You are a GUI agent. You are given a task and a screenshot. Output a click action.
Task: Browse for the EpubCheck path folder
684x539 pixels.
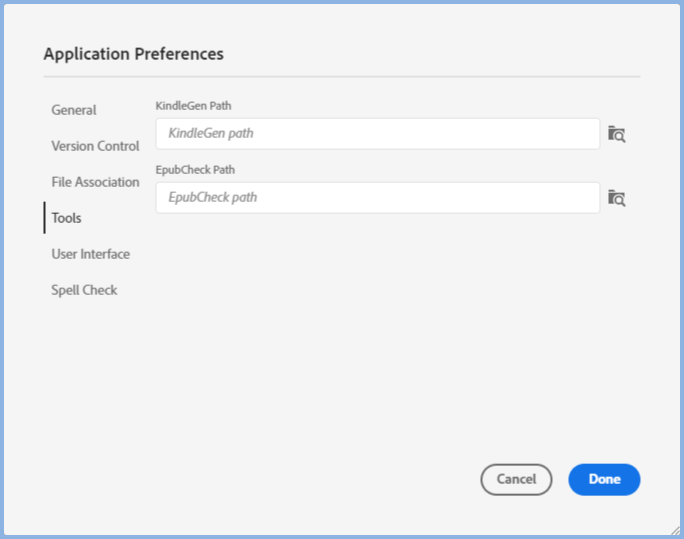[x=616, y=198]
